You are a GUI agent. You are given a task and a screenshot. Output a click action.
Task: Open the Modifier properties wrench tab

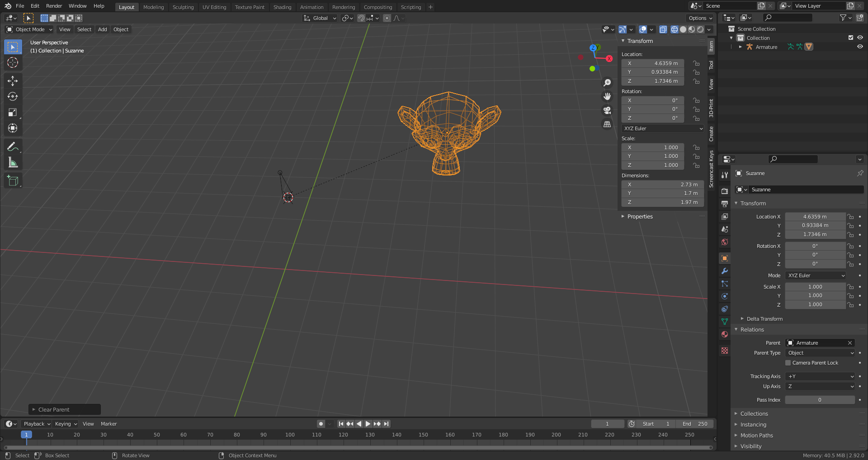click(725, 271)
